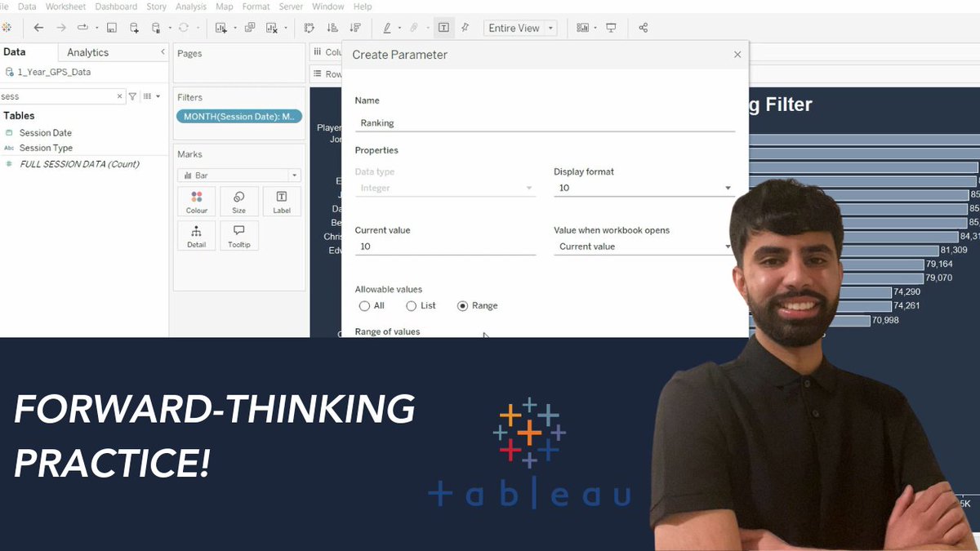Select the Session Date field
This screenshot has width=980, height=551.
tap(46, 133)
